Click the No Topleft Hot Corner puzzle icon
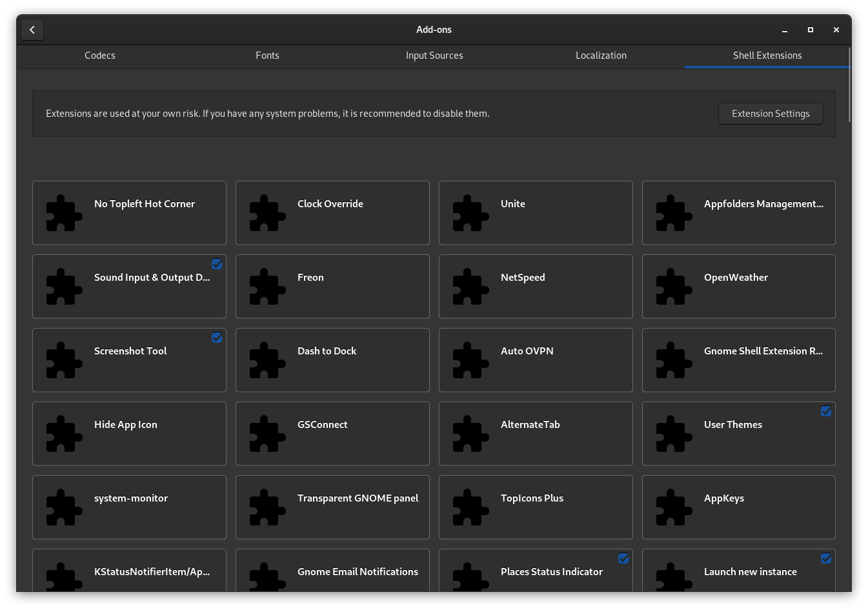 click(x=65, y=213)
